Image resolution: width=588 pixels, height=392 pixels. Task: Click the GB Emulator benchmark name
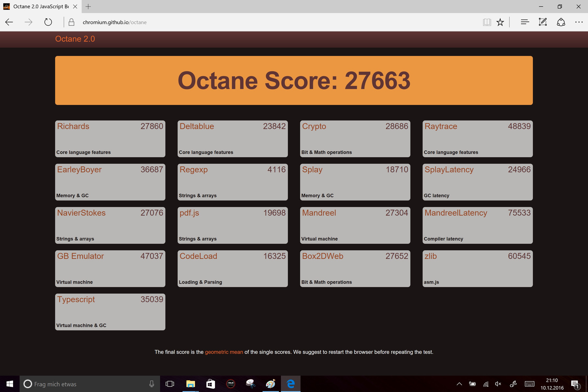pos(80,256)
